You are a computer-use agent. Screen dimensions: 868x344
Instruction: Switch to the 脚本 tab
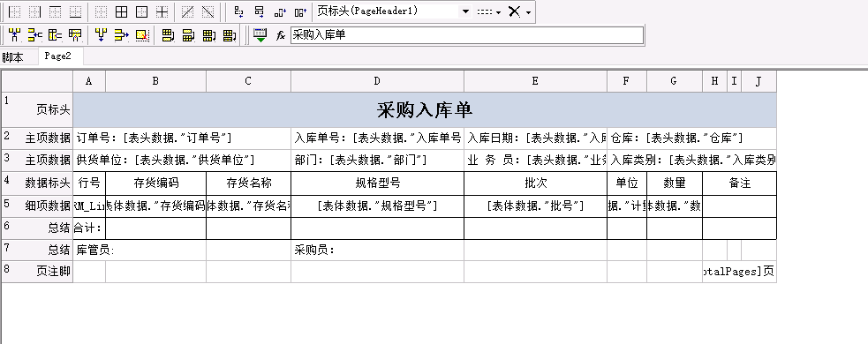12,57
